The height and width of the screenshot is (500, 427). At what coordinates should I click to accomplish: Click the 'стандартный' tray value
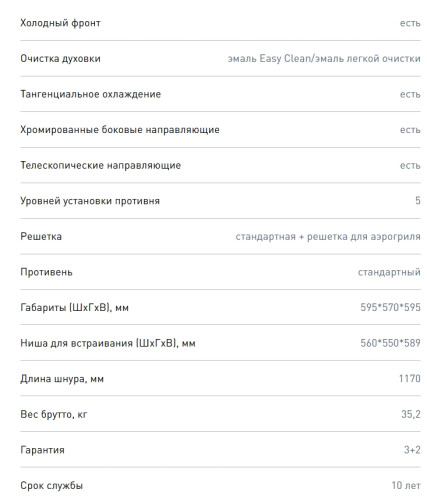click(389, 272)
